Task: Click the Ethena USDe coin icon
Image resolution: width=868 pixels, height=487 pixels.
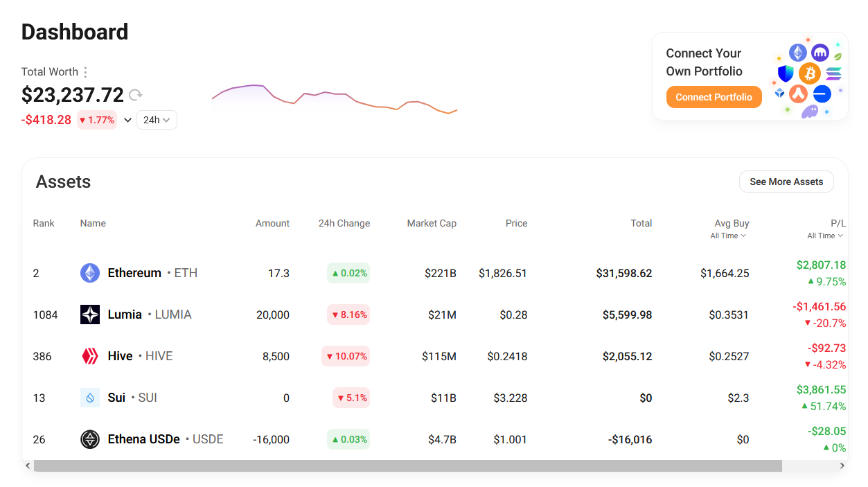Action: (90, 439)
